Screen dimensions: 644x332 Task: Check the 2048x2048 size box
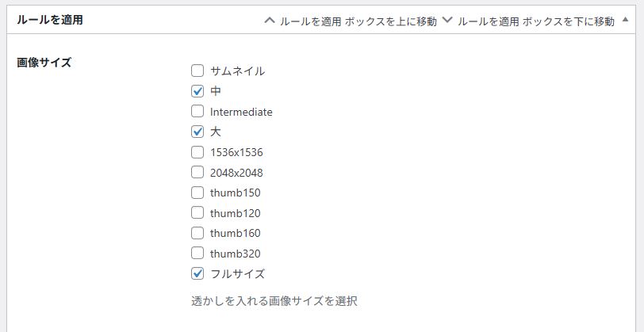click(x=197, y=173)
